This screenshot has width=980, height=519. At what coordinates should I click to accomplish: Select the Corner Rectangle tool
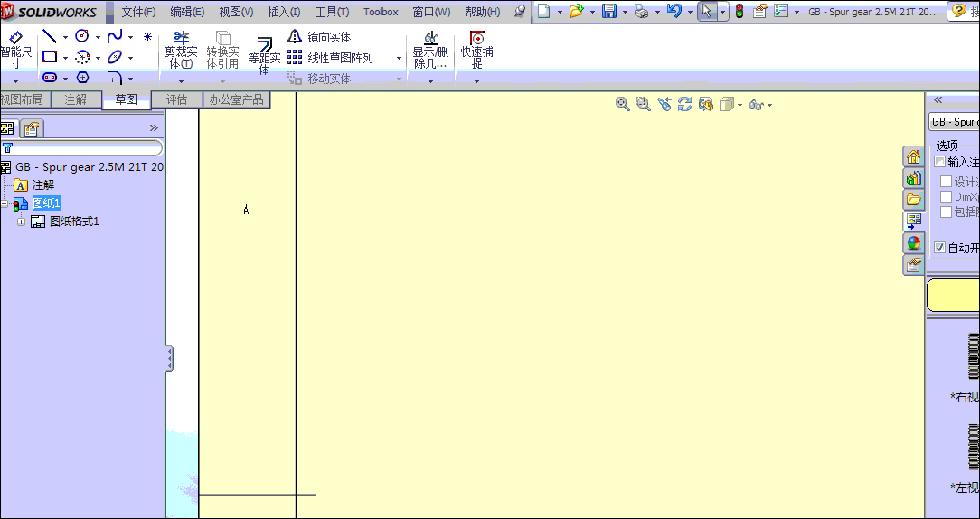coord(50,58)
